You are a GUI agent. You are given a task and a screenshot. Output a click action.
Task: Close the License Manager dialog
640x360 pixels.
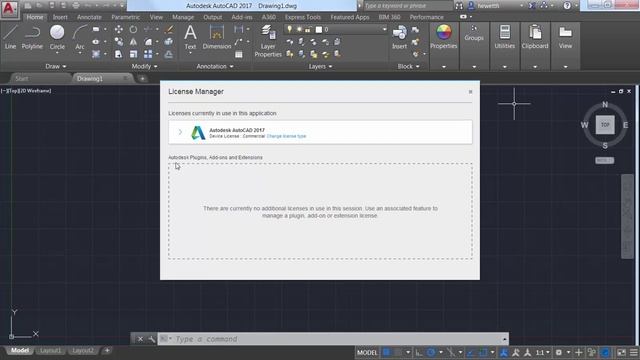(470, 92)
